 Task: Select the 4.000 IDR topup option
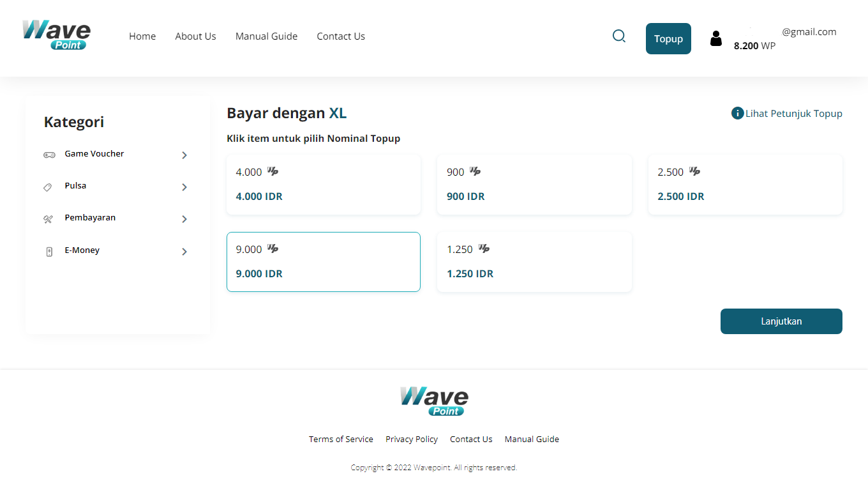(323, 184)
